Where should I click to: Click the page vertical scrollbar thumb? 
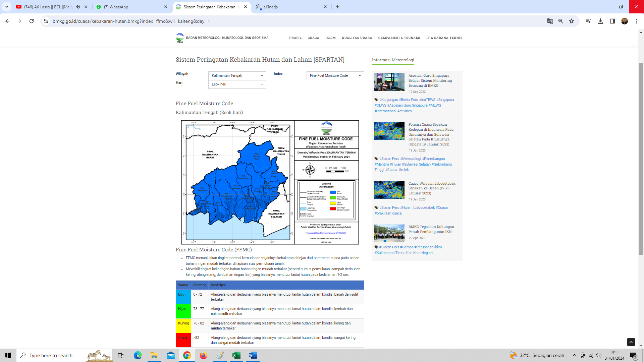[641, 159]
